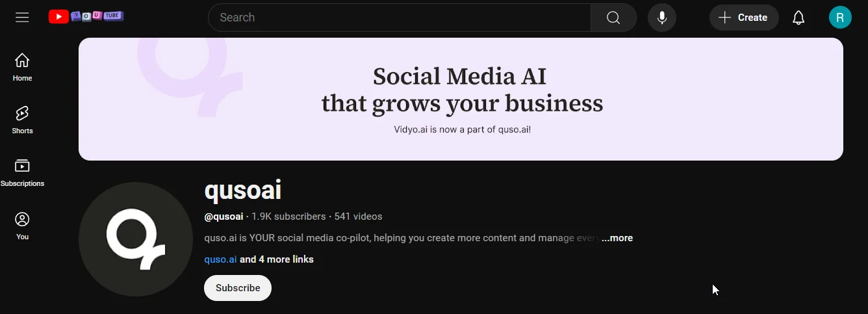Click the YouTube logo
The height and width of the screenshot is (314, 868).
point(86,17)
